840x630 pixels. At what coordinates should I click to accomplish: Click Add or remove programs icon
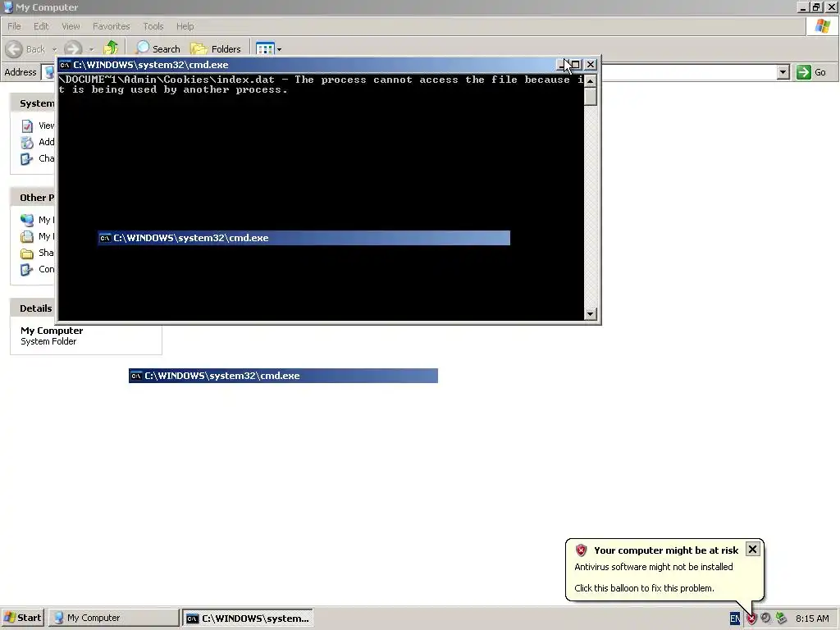point(27,143)
